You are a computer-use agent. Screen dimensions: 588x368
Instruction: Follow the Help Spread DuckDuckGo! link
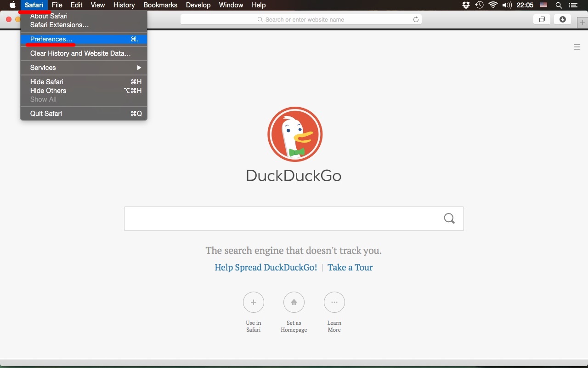coord(266,267)
